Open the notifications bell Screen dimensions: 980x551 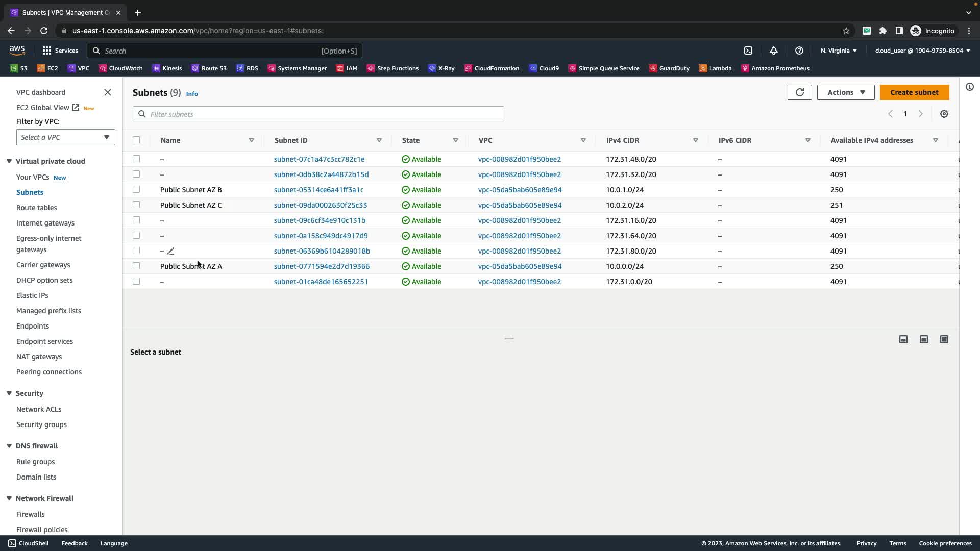pyautogui.click(x=773, y=51)
